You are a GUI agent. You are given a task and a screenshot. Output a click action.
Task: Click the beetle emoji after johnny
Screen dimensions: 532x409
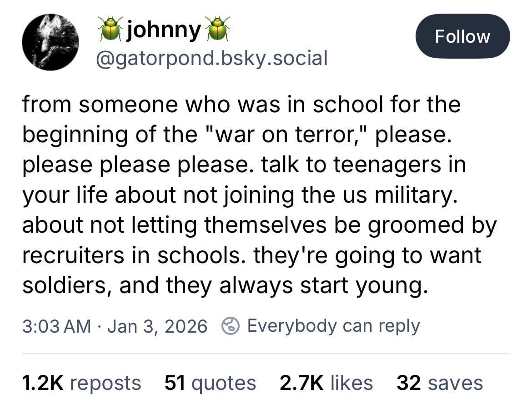[x=217, y=29]
